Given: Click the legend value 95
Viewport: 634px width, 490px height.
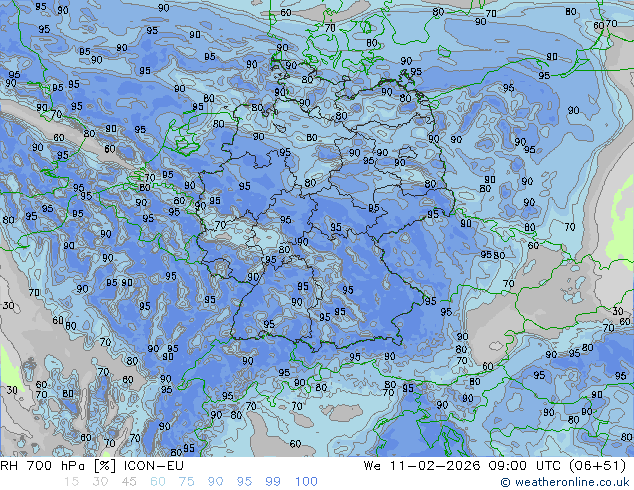Looking at the screenshot, I should click(x=244, y=482).
